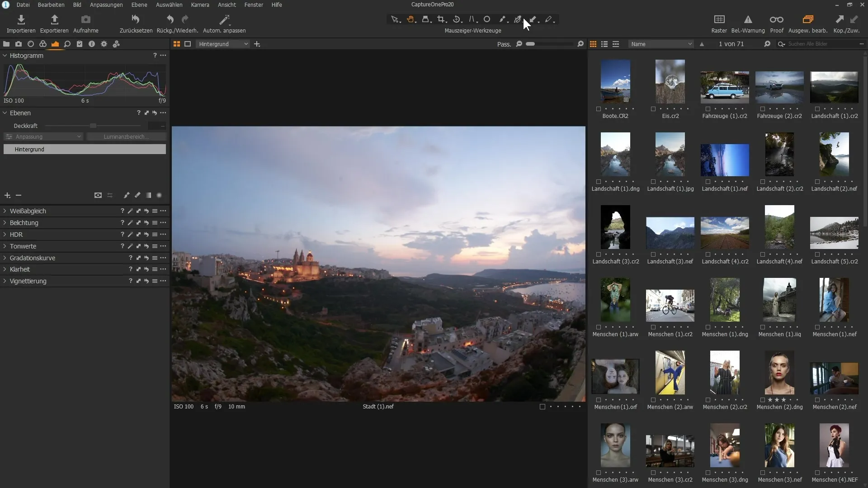
Task: Collapse the Histogramm panel
Action: pos(5,56)
